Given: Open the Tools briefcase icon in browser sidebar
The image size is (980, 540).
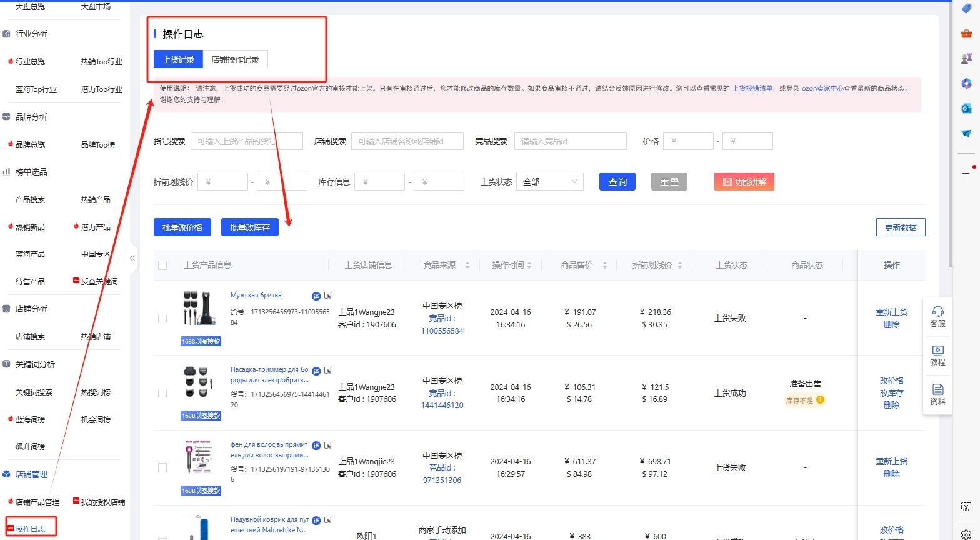Looking at the screenshot, I should pyautogui.click(x=966, y=34).
